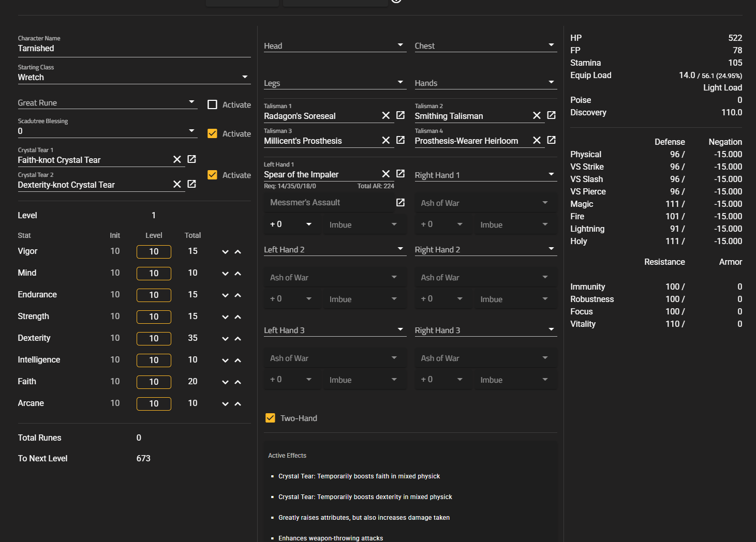The width and height of the screenshot is (756, 542).
Task: Remove Millicent's Prosthesis talisman
Action: point(386,140)
